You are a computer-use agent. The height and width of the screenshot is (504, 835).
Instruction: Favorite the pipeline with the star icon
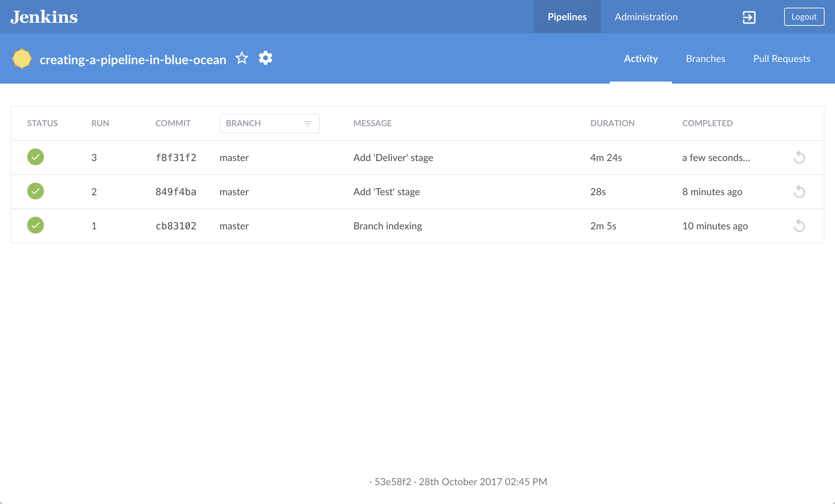click(x=242, y=58)
